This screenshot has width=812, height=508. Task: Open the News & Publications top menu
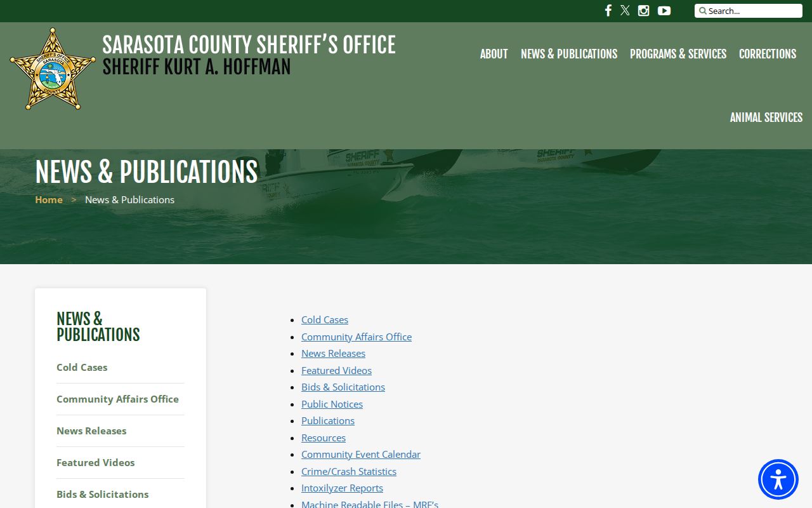point(569,54)
